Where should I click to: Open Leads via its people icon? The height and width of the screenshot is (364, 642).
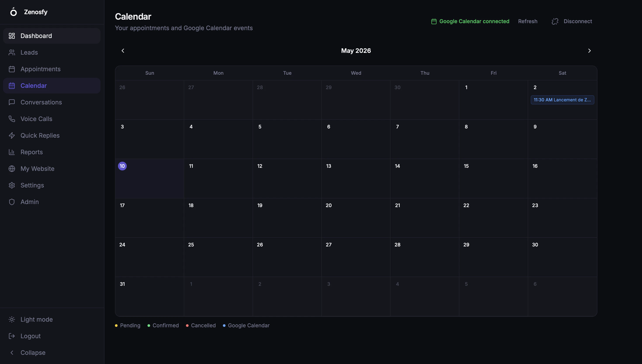point(12,52)
